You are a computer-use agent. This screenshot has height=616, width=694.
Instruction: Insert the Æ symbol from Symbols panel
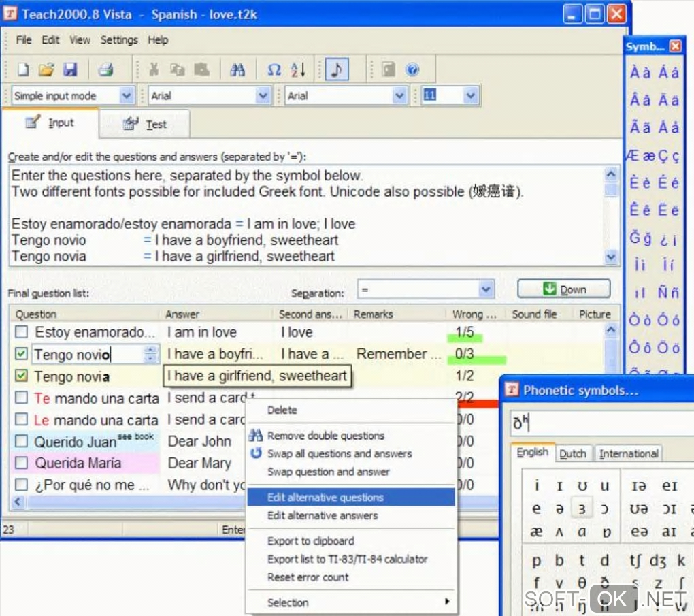[x=633, y=155]
